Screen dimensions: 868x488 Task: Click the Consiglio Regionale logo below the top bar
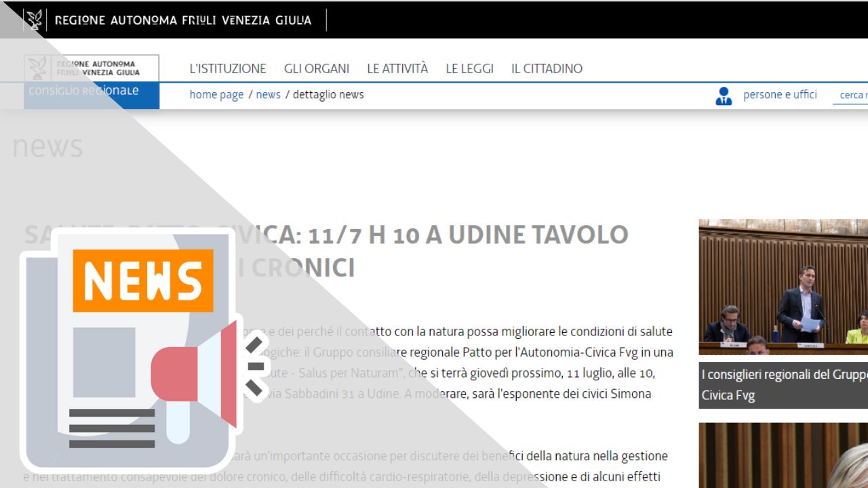pos(92,81)
